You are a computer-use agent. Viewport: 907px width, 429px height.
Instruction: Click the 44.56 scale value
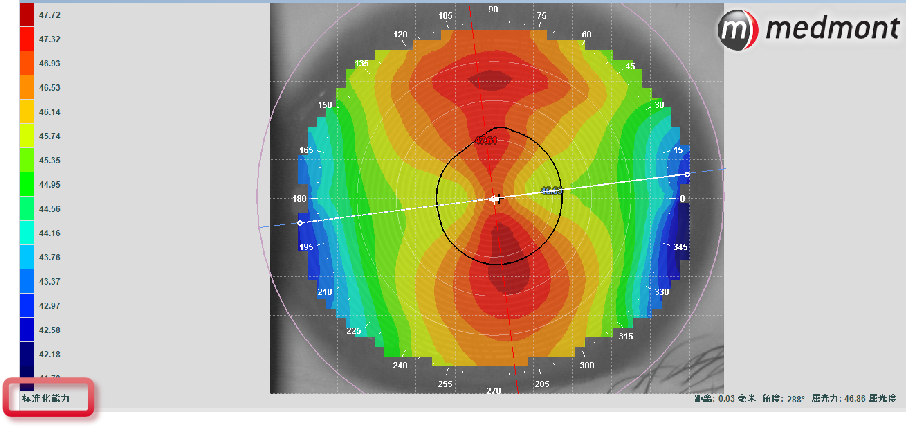click(x=50, y=209)
